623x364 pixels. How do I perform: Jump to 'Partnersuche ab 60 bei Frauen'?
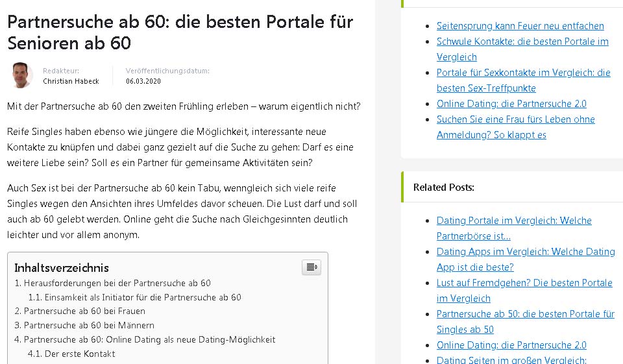84,311
